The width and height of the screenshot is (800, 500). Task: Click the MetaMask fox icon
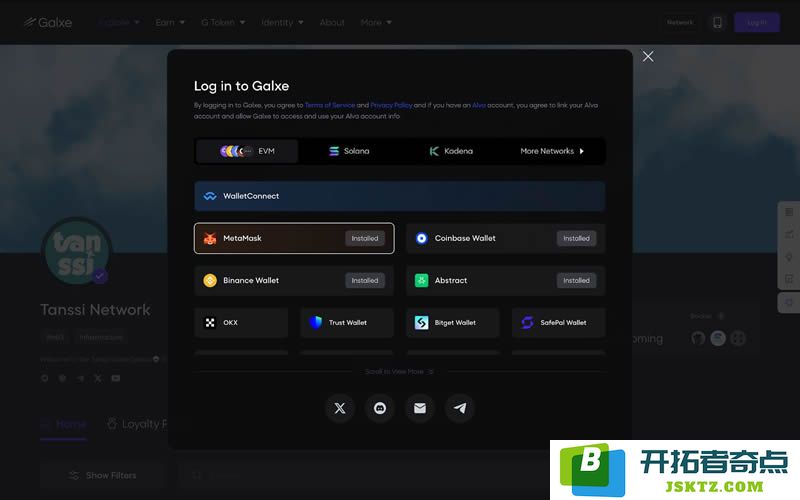(x=210, y=238)
